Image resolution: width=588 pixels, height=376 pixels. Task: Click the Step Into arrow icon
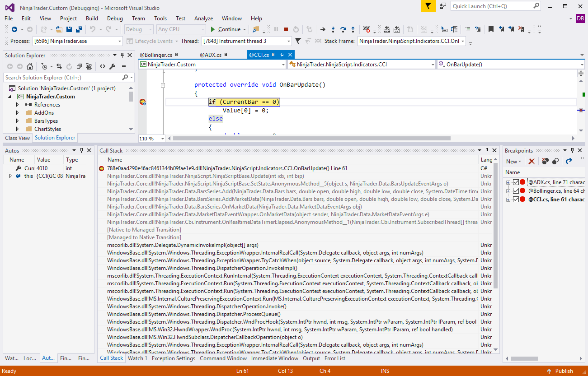tap(333, 29)
